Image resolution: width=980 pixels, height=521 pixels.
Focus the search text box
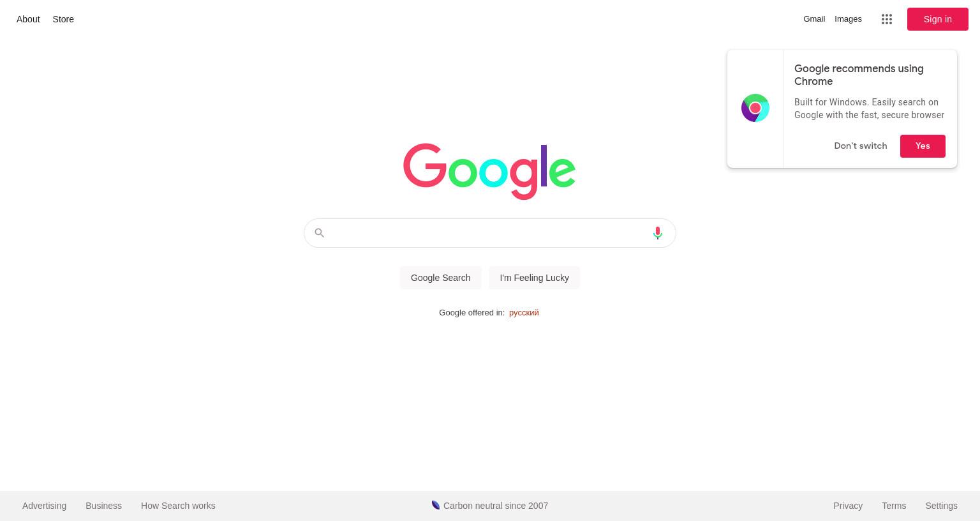[x=489, y=233]
